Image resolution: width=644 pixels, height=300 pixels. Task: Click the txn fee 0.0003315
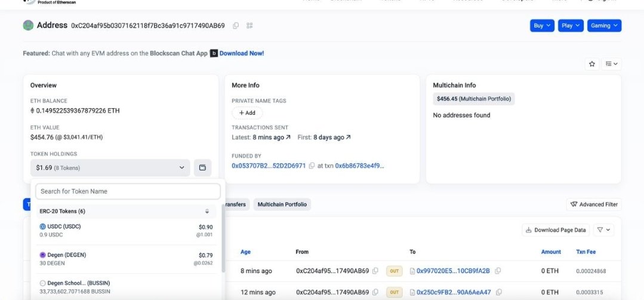point(589,293)
